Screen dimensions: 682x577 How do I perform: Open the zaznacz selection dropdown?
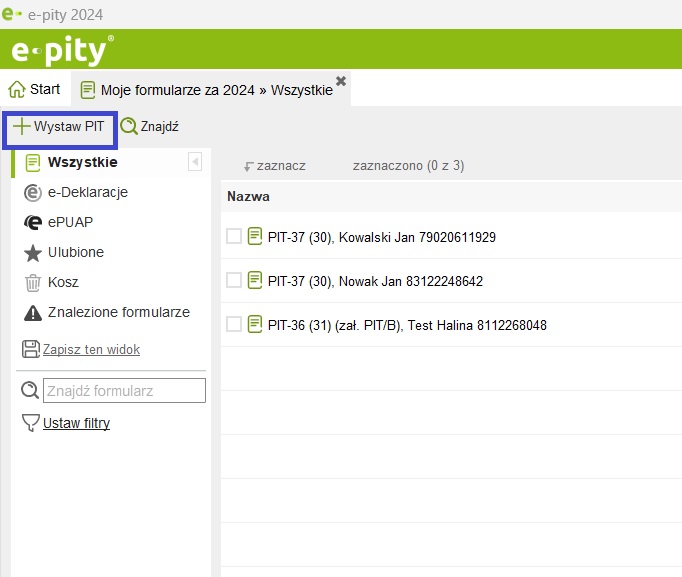click(x=275, y=166)
